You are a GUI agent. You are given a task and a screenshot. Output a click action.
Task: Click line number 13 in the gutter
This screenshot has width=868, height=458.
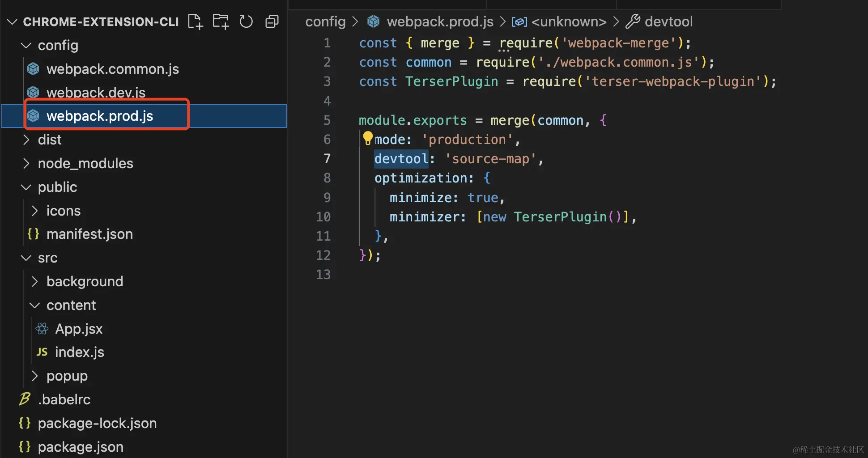click(x=323, y=274)
